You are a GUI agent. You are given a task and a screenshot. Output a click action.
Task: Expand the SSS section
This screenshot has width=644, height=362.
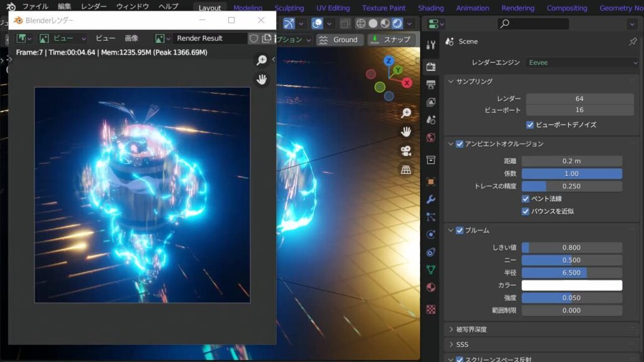click(450, 344)
